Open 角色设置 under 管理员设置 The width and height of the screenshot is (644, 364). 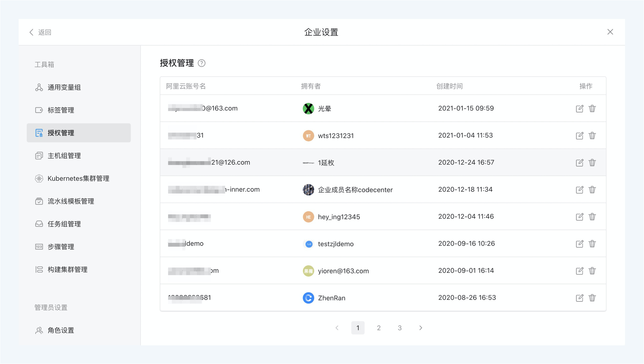click(79, 330)
